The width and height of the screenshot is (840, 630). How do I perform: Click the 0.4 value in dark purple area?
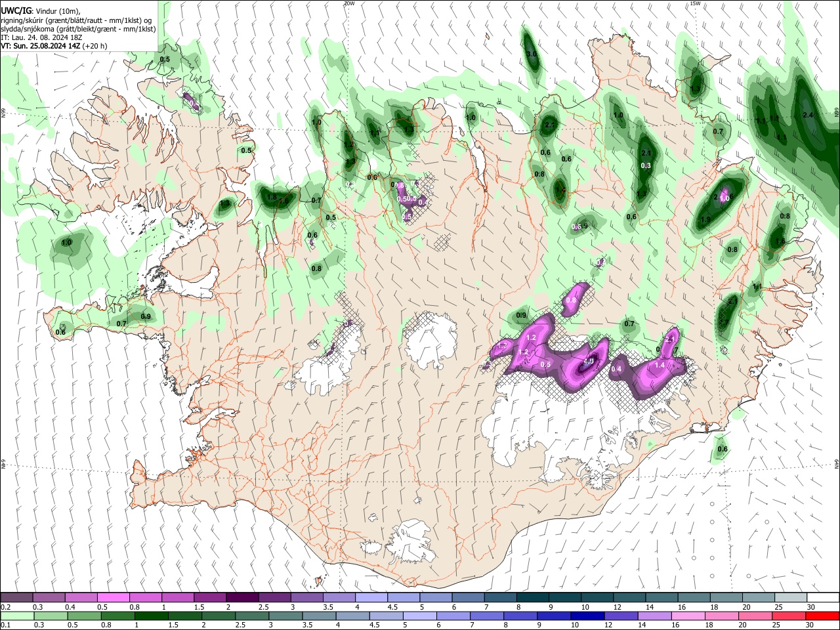point(616,369)
